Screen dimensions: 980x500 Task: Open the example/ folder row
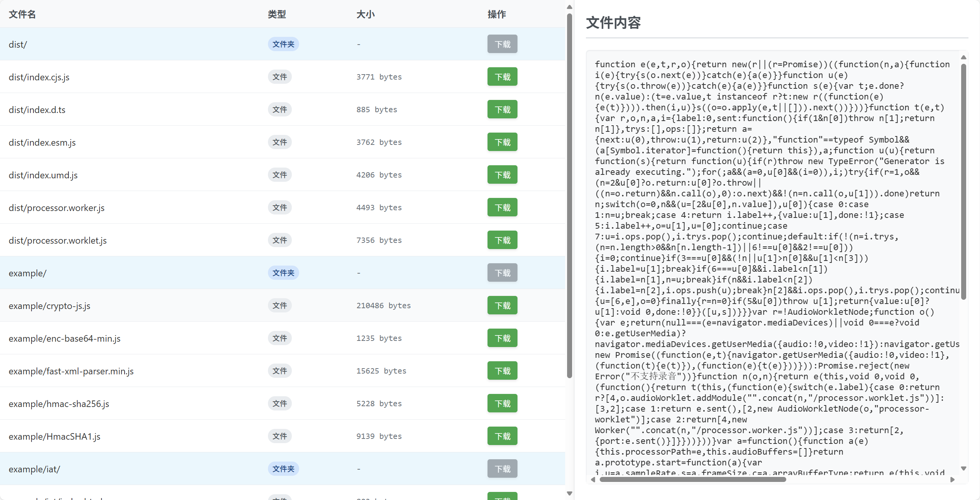(28, 273)
